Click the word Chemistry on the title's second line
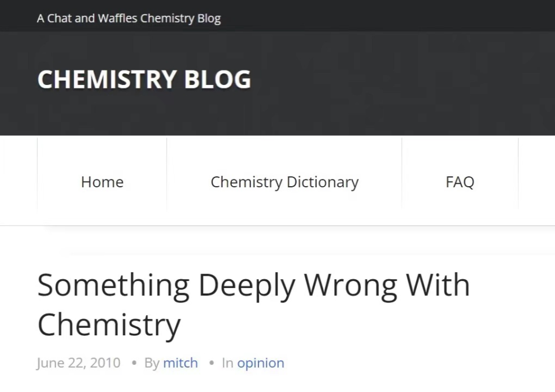555x392 pixels. pos(109,324)
